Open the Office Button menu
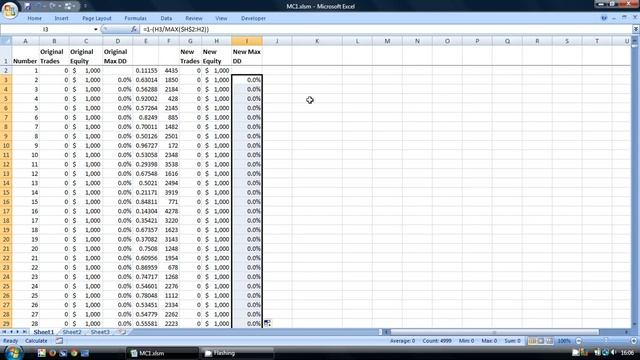 point(10,10)
